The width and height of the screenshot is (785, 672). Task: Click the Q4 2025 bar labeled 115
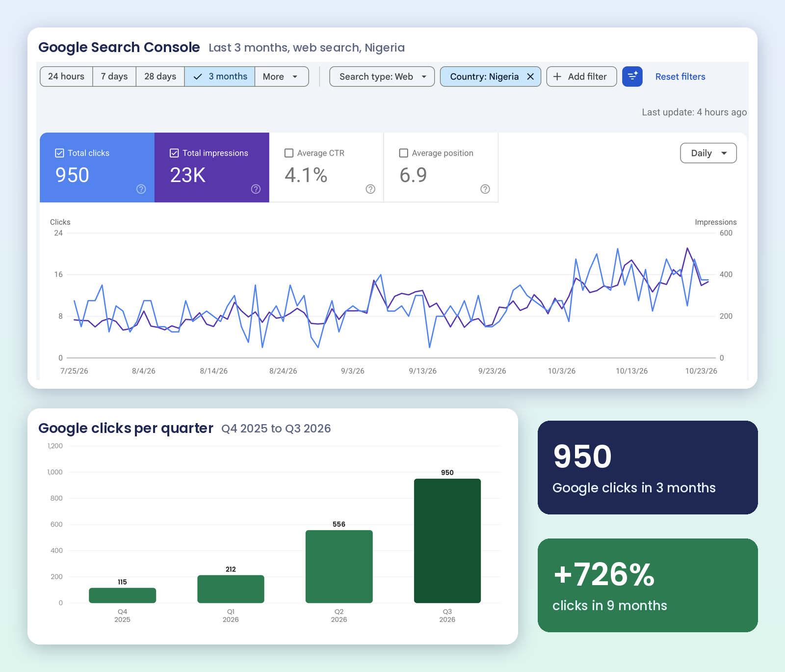pyautogui.click(x=123, y=595)
